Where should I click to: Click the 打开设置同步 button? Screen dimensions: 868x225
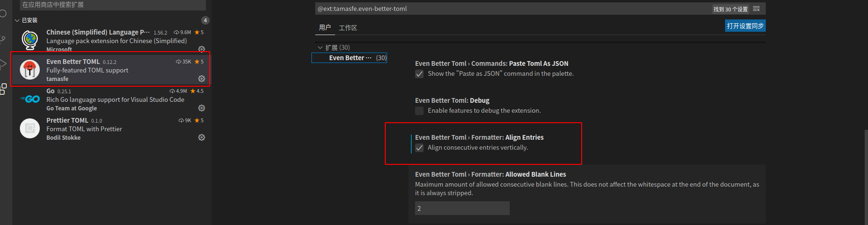pyautogui.click(x=745, y=26)
